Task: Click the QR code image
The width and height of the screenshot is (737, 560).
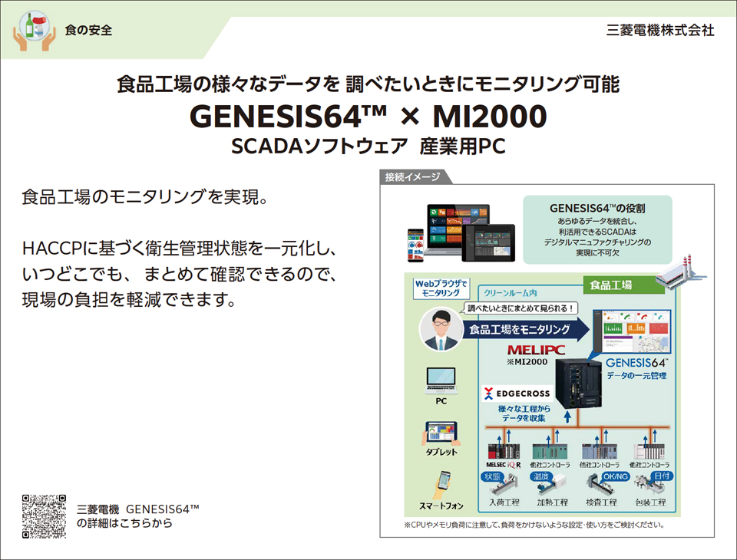Action: tap(45, 516)
